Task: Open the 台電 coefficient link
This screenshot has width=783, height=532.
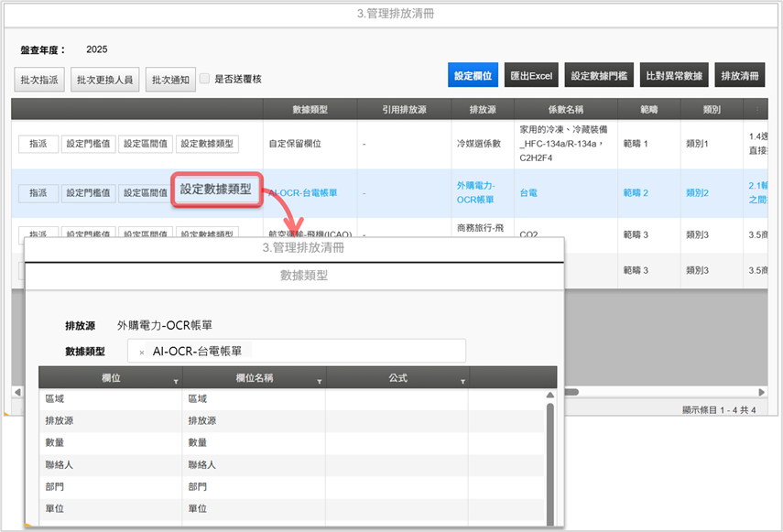Action: 528,193
